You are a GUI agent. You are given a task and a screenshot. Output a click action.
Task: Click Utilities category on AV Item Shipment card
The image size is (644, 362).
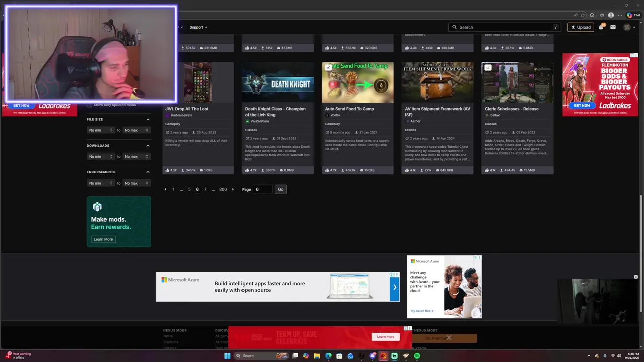(x=411, y=130)
